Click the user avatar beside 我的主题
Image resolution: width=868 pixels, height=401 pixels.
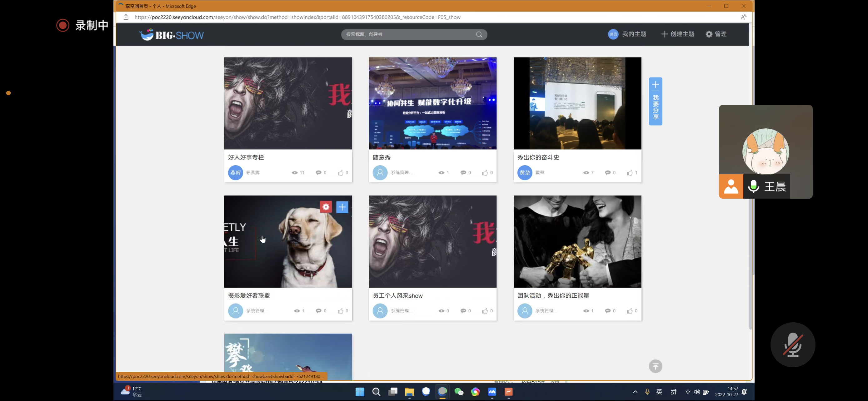[613, 34]
